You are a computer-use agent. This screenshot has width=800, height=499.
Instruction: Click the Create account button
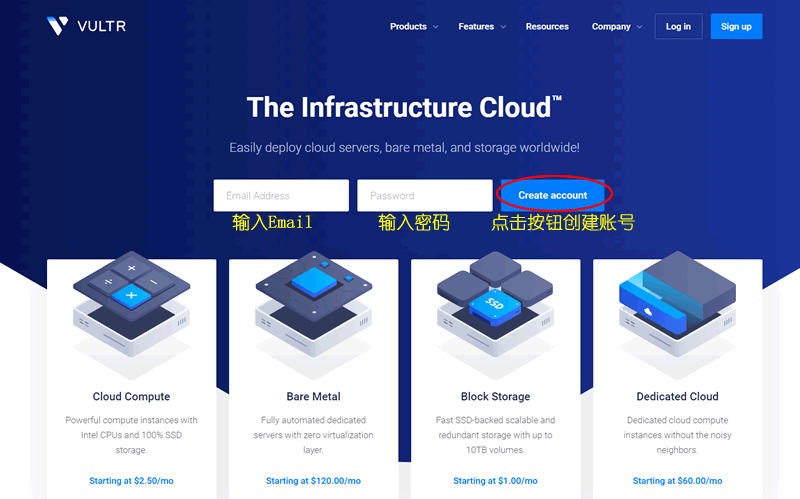553,195
